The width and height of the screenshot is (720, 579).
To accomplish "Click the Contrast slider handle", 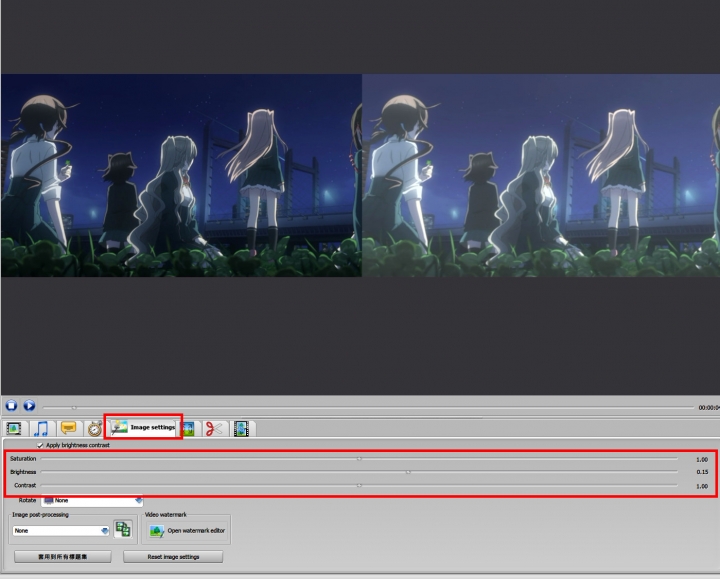I will pos(360,485).
